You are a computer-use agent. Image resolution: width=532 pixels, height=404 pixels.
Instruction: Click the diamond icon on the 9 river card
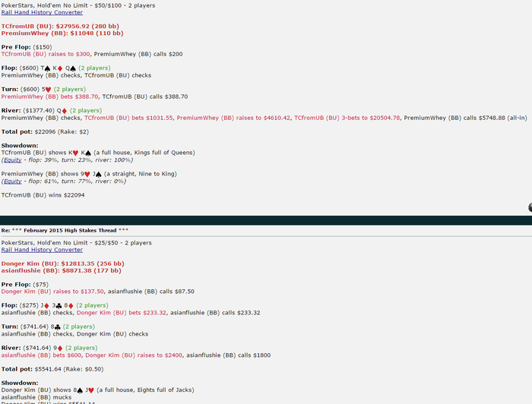[60, 349]
